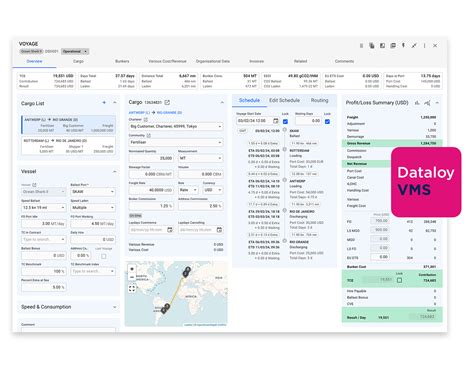This screenshot has width=474, height=370.
Task: Select the Schedule tab
Action: (x=249, y=100)
